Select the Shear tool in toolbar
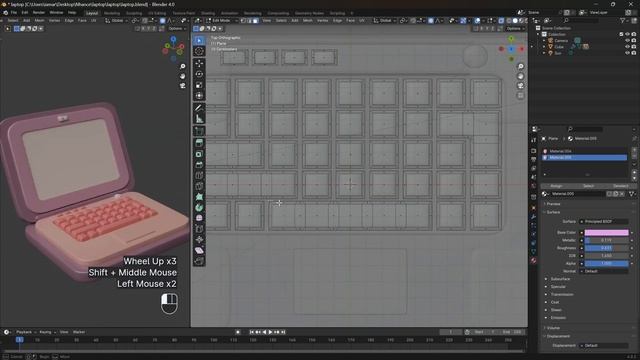Viewport: 640px width, 360px height. [x=199, y=250]
